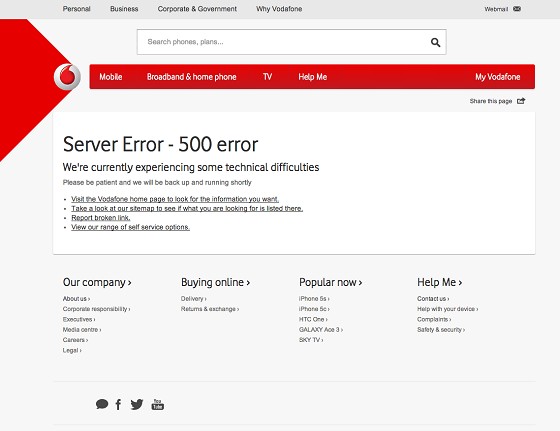Click the Share this page icon
Image resolution: width=560 pixels, height=431 pixels.
521,101
